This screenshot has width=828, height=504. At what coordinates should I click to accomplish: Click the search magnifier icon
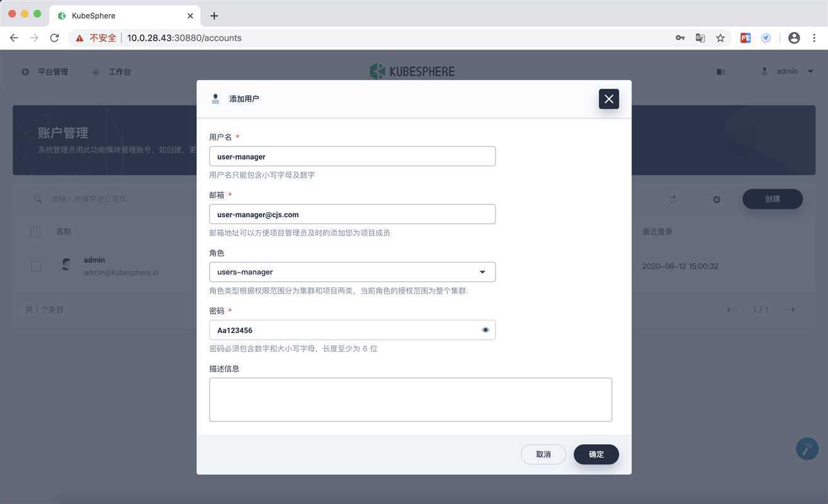click(38, 199)
